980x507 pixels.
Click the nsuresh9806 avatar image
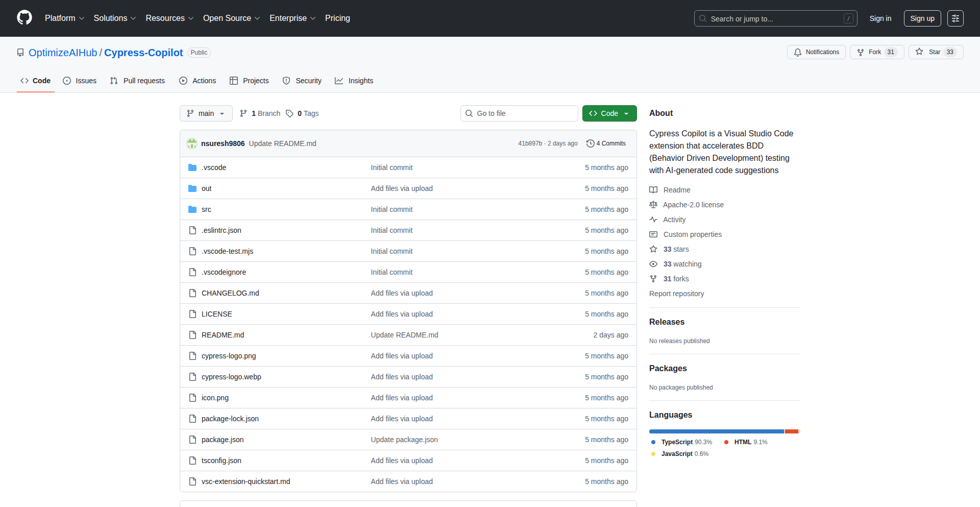click(192, 143)
